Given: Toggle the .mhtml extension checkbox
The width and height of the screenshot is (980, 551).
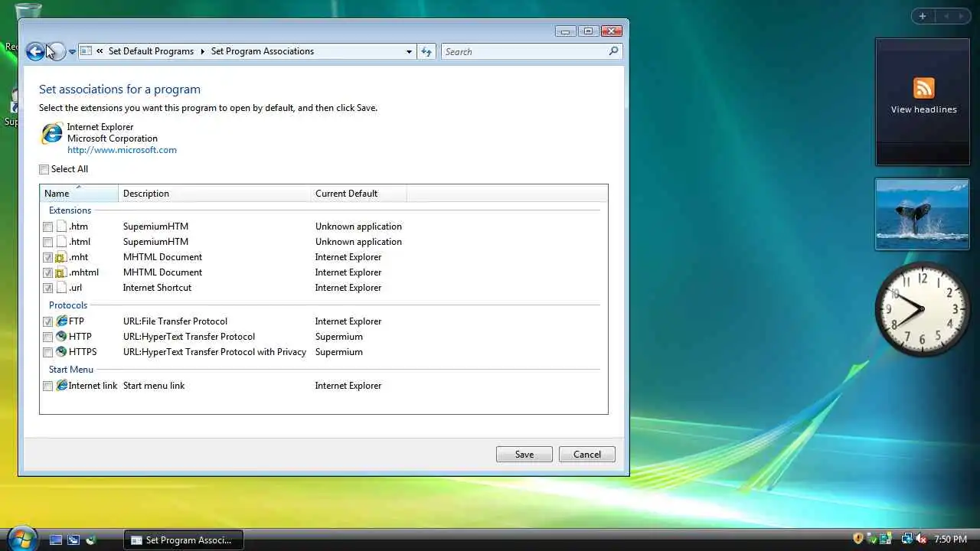Looking at the screenshot, I should coord(48,273).
